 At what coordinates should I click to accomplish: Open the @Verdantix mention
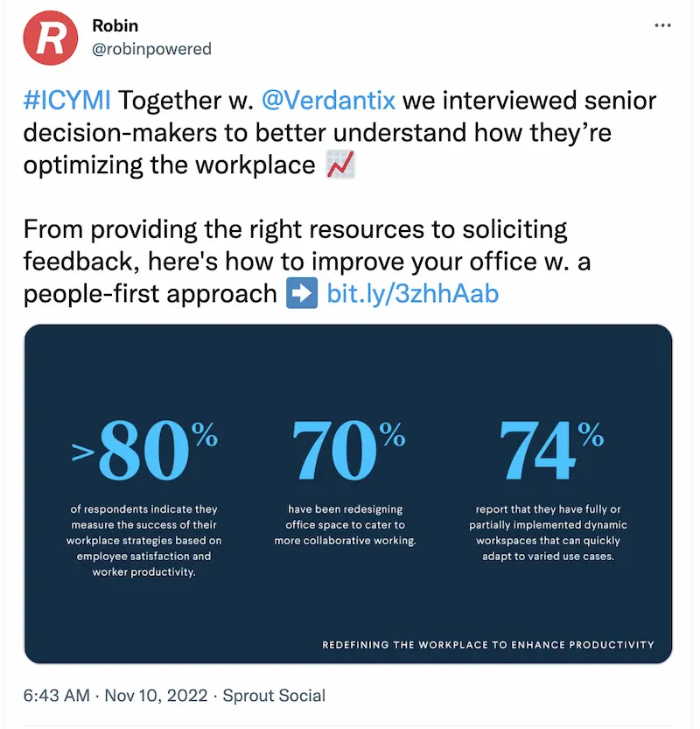click(x=329, y=100)
